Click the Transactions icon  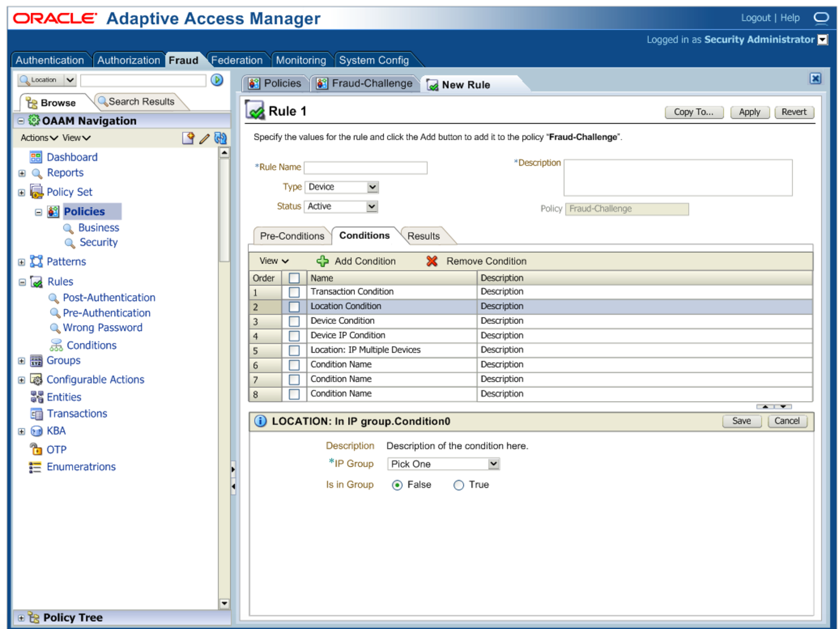(x=36, y=413)
